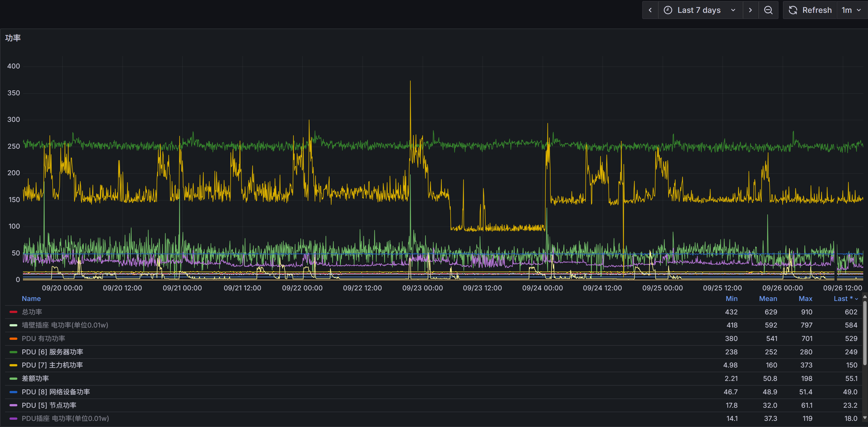Click the refresh circular arrows icon
The image size is (868, 427).
point(793,10)
